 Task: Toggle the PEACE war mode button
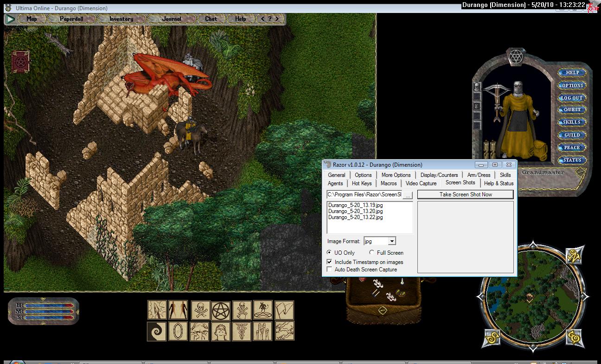tap(572, 147)
